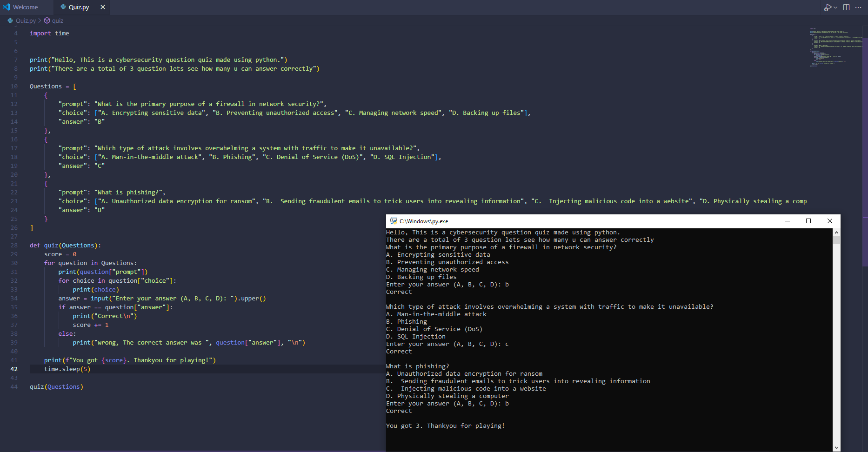The height and width of the screenshot is (452, 868).
Task: Click the py.exe console window icon
Action: coord(393,221)
